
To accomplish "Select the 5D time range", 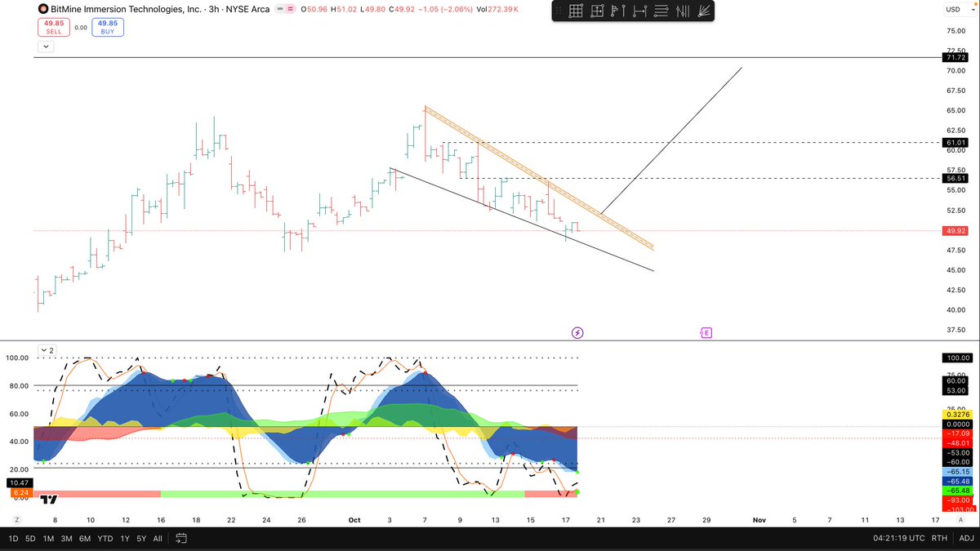I will point(30,539).
